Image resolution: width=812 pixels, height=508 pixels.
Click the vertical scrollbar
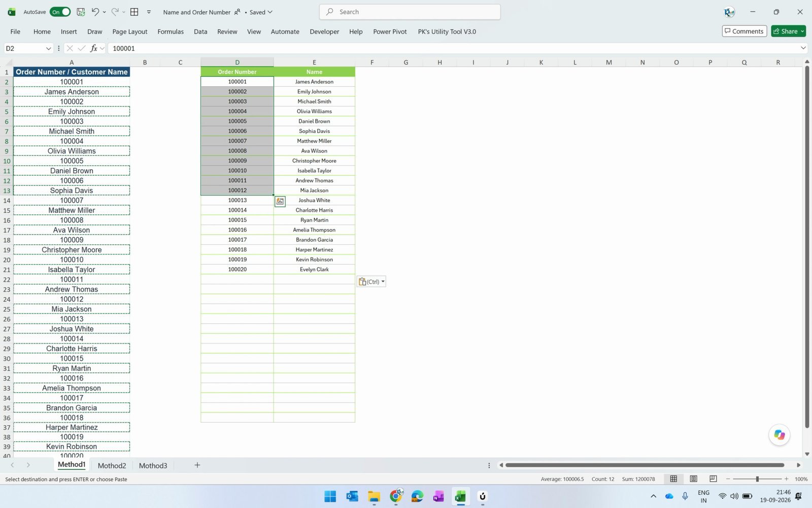(807, 247)
